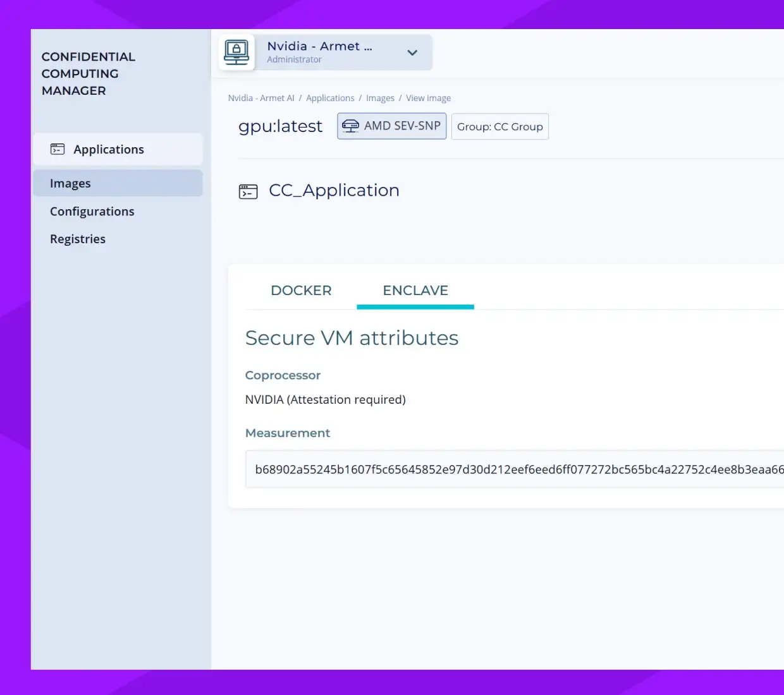Click the terminal icon beside Applications in sidebar
784x695 pixels.
[58, 149]
